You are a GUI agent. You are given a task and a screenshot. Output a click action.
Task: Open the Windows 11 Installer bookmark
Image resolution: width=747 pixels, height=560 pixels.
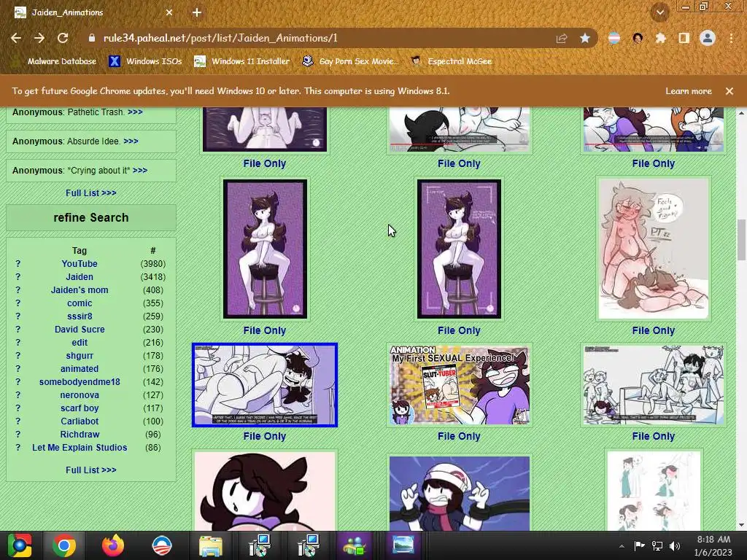(x=242, y=61)
